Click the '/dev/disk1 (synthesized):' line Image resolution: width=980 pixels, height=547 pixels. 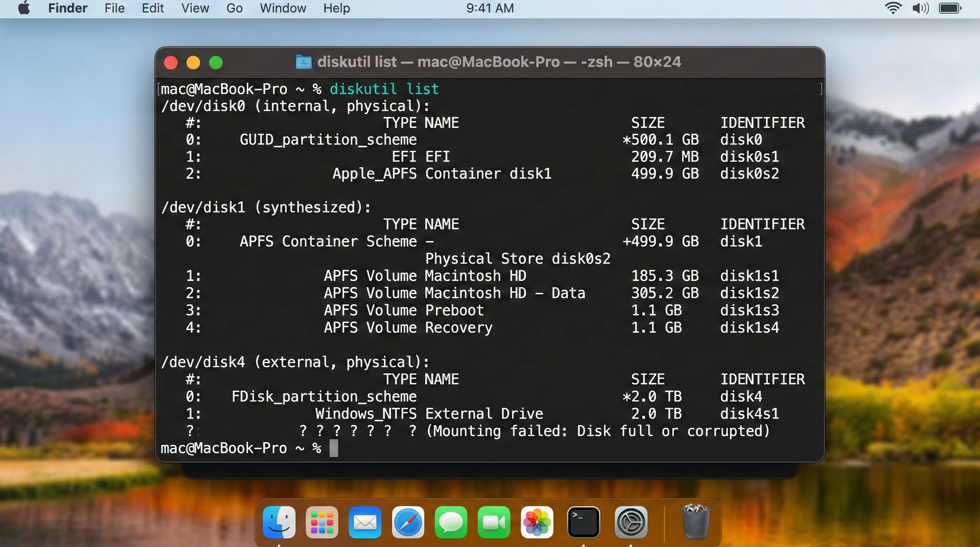coord(266,208)
